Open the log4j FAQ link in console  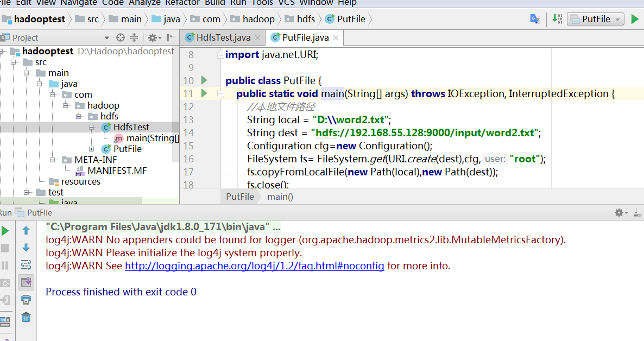click(x=254, y=266)
